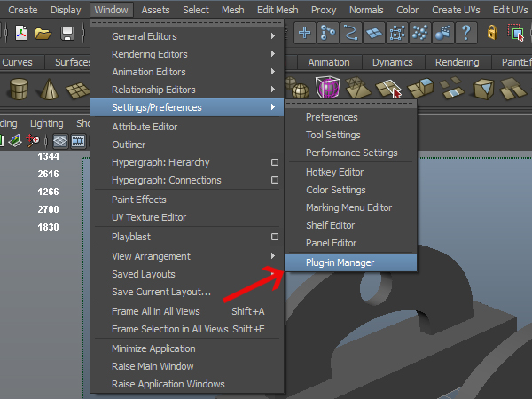532x399 pixels.
Task: Open the Settings/Preferences submenu item
Action: [x=187, y=107]
